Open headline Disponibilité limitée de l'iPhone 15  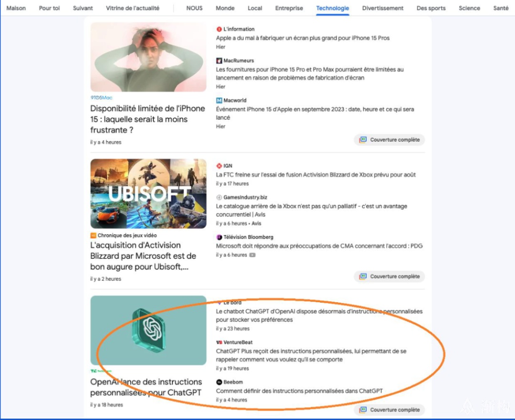(x=147, y=119)
